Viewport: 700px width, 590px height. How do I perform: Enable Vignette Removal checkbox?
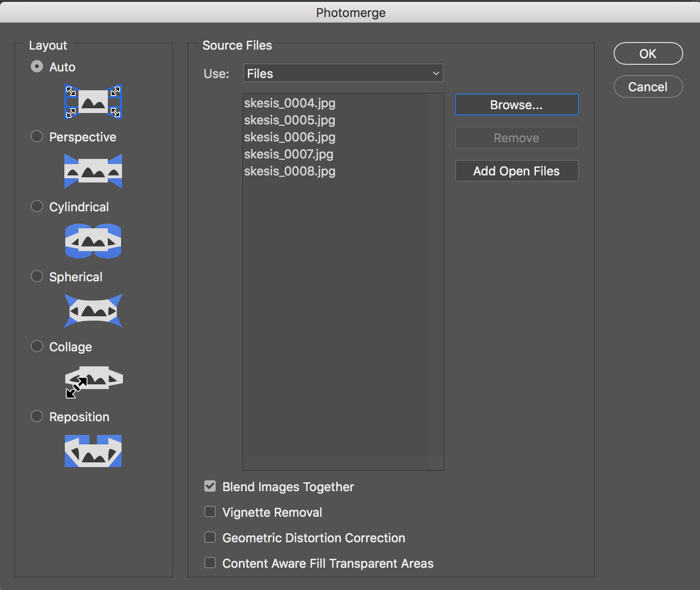tap(210, 512)
